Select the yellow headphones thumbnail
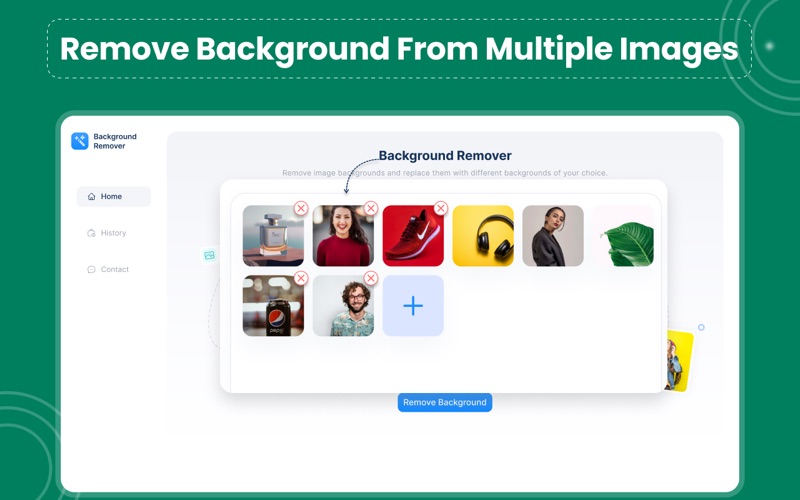Screen dimensions: 800x500 (x=483, y=236)
